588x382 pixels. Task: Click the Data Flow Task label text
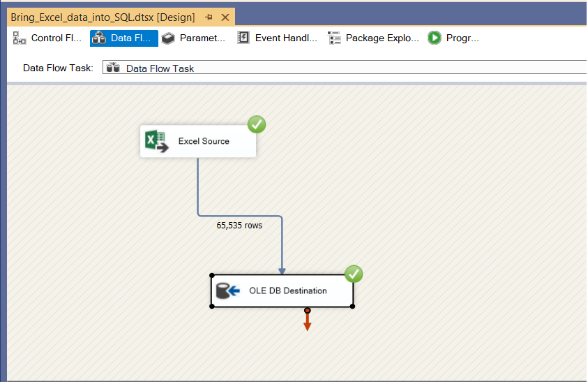pyautogui.click(x=58, y=68)
